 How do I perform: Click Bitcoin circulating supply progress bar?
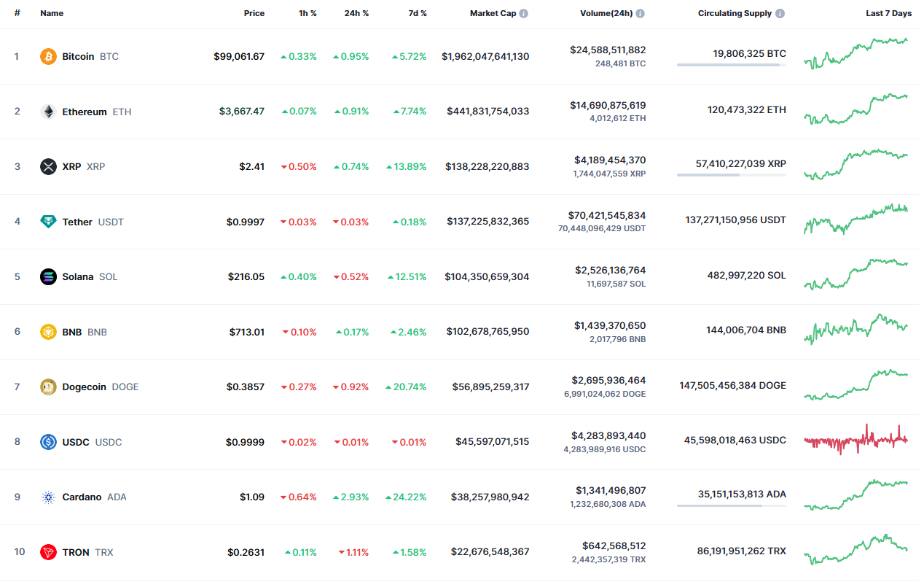pos(732,65)
